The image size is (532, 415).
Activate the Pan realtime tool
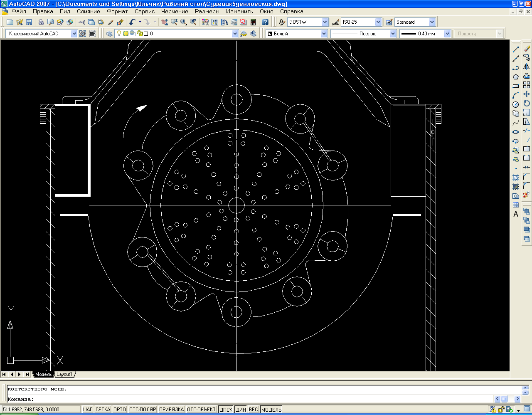[165, 22]
